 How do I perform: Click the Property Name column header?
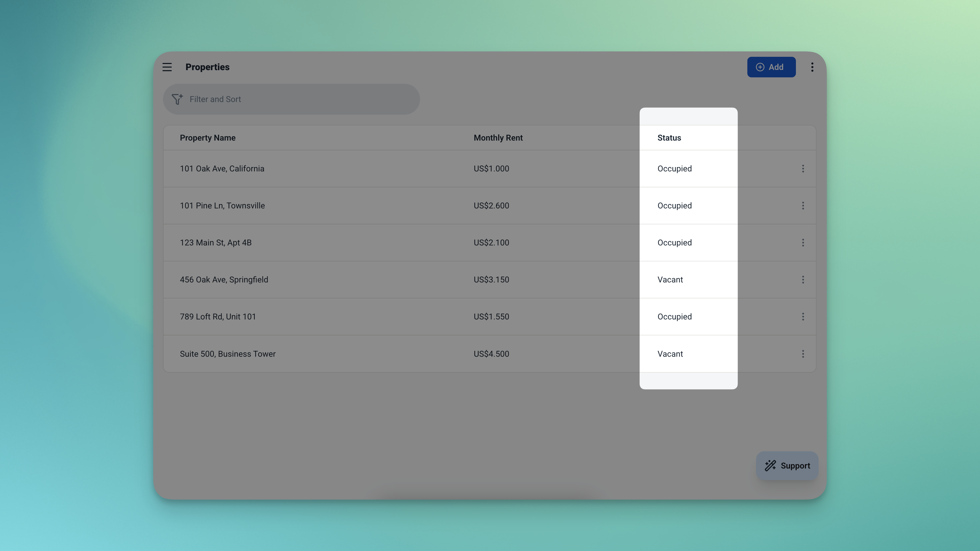point(208,138)
